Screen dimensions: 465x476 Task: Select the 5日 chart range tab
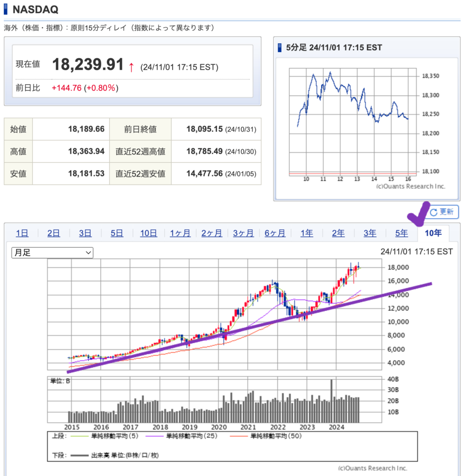pos(117,233)
